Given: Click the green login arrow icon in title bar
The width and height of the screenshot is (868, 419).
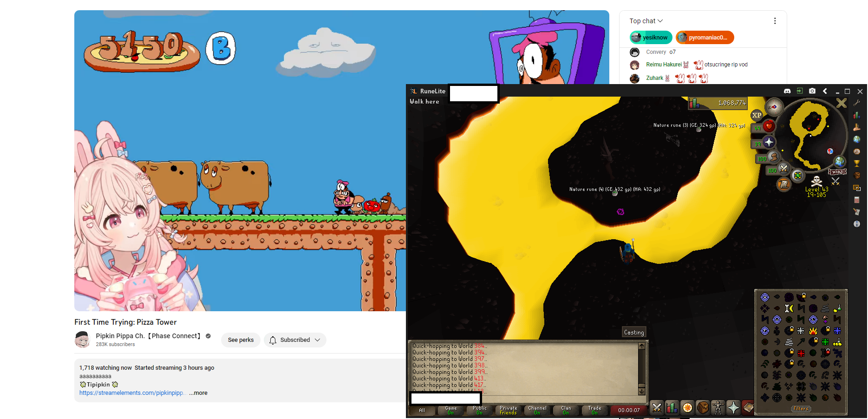Looking at the screenshot, I should (x=800, y=91).
